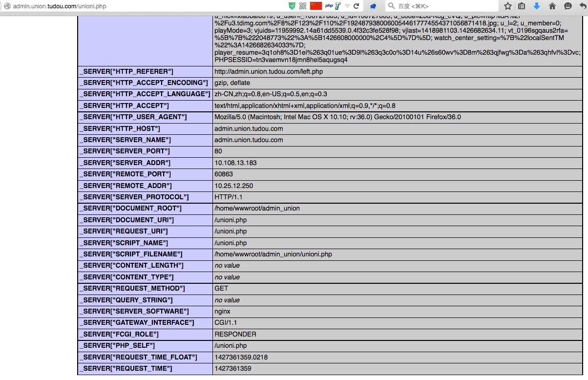Show bookmarks list icon
This screenshot has width=588, height=380.
522,6
